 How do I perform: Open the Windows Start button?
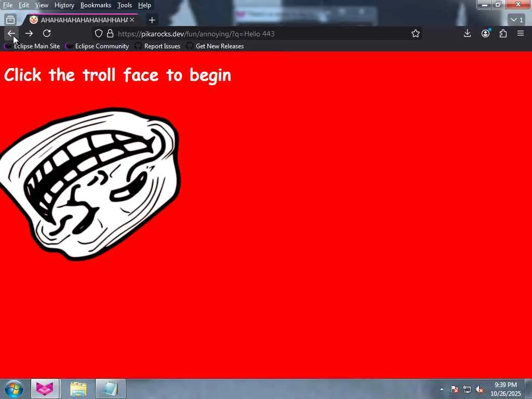(x=14, y=389)
